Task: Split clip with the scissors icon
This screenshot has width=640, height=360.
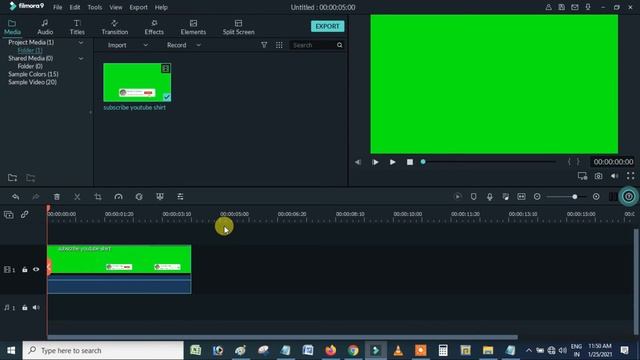Action: pyautogui.click(x=77, y=197)
